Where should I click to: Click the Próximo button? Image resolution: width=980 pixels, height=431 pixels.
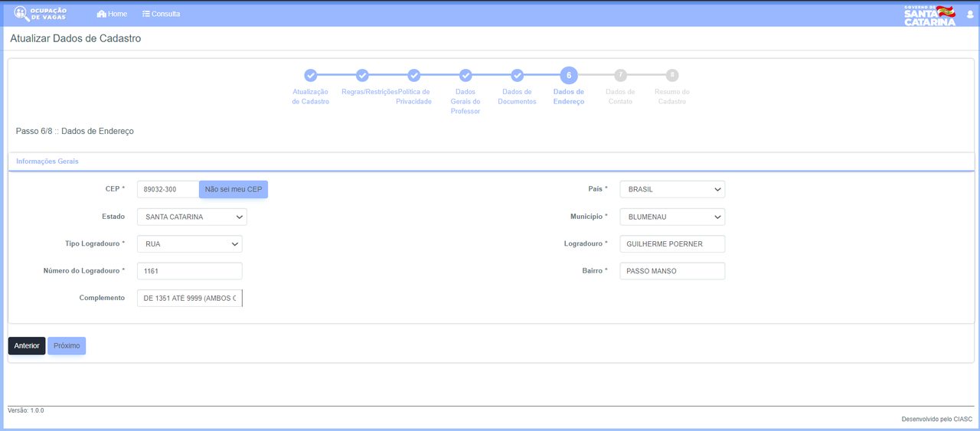point(67,346)
